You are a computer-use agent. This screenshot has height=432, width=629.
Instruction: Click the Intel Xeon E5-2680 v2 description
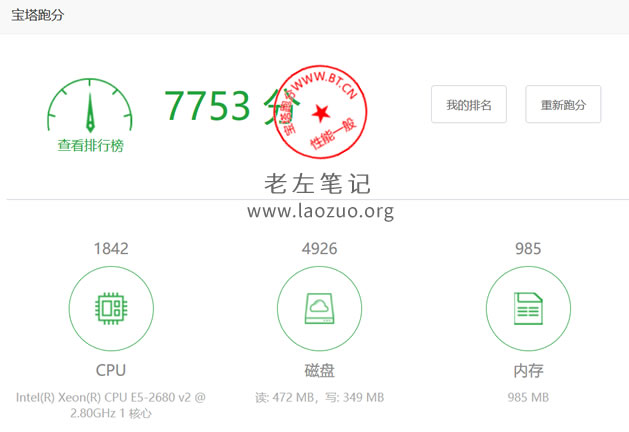[x=111, y=405]
